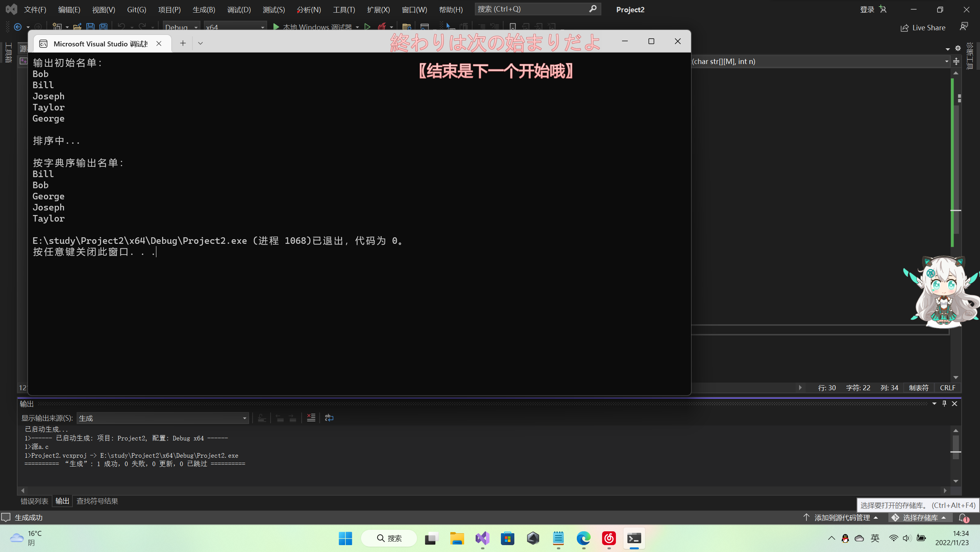Toggle the 英 input method indicator
The height and width of the screenshot is (552, 980).
(x=875, y=538)
